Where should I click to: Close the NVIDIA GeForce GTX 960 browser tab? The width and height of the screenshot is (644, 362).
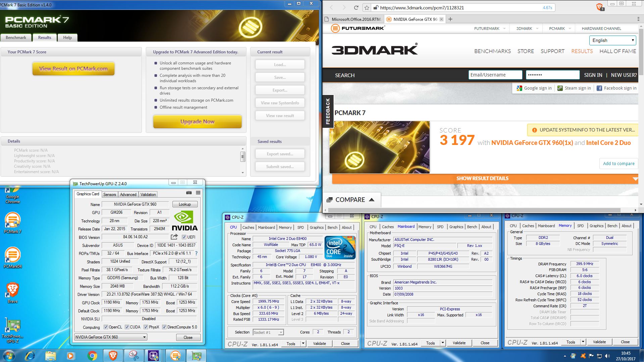tap(441, 19)
